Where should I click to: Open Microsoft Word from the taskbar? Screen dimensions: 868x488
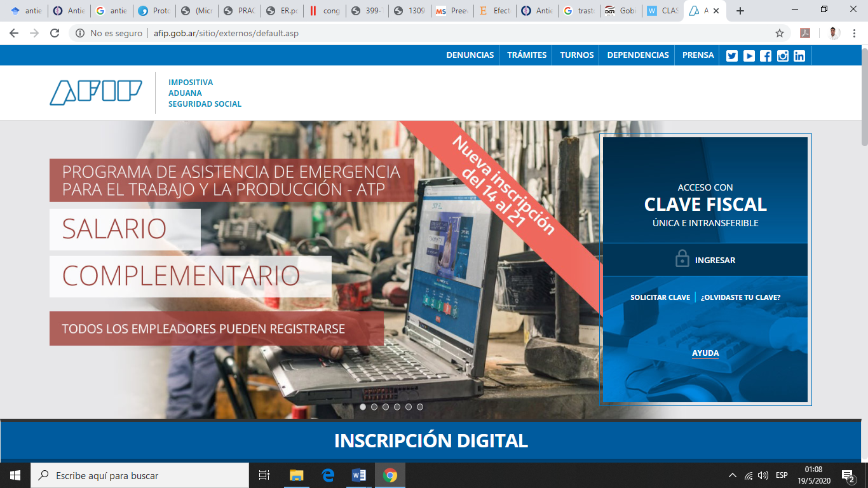point(359,475)
